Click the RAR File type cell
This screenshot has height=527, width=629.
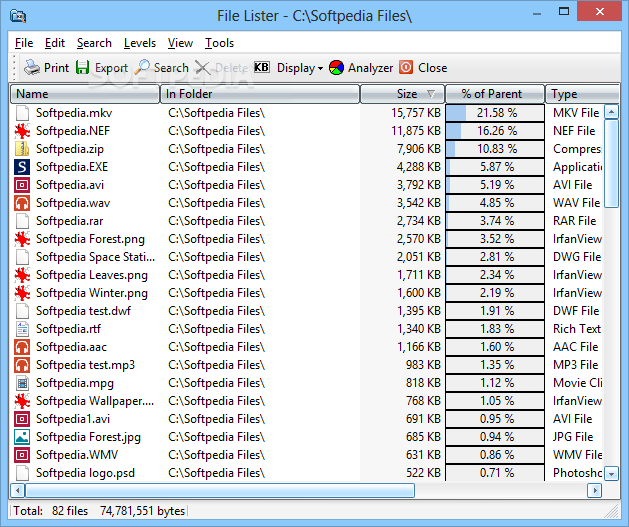point(574,221)
